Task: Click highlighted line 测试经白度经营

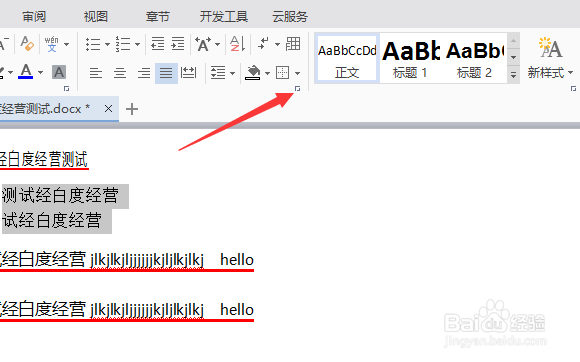Action: [60, 195]
